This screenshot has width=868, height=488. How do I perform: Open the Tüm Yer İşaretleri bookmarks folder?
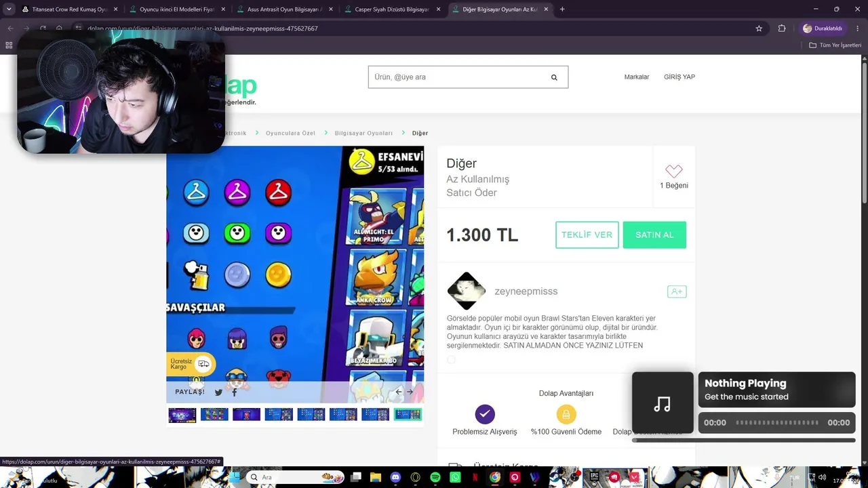coord(835,45)
